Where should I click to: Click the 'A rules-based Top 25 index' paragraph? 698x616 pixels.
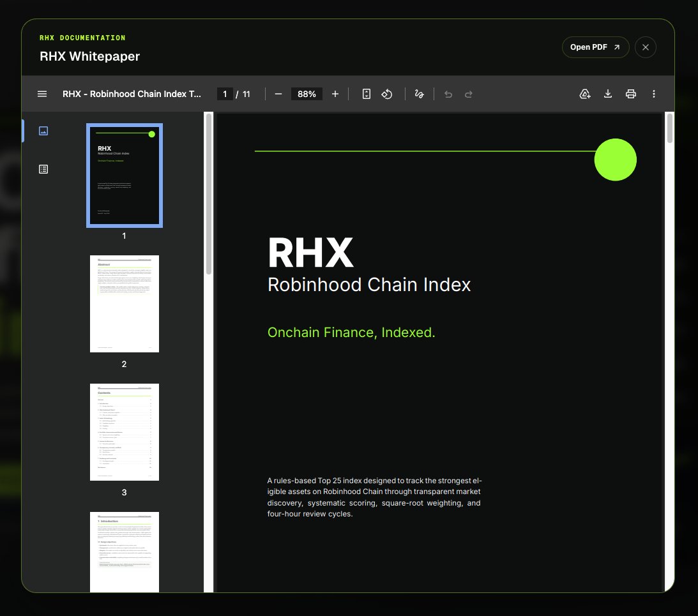click(374, 497)
